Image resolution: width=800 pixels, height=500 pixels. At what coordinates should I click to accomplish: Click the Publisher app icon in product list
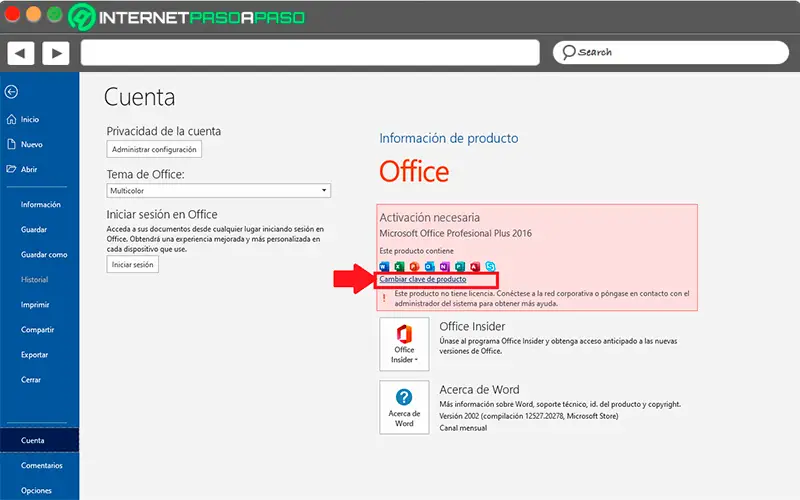click(x=460, y=266)
